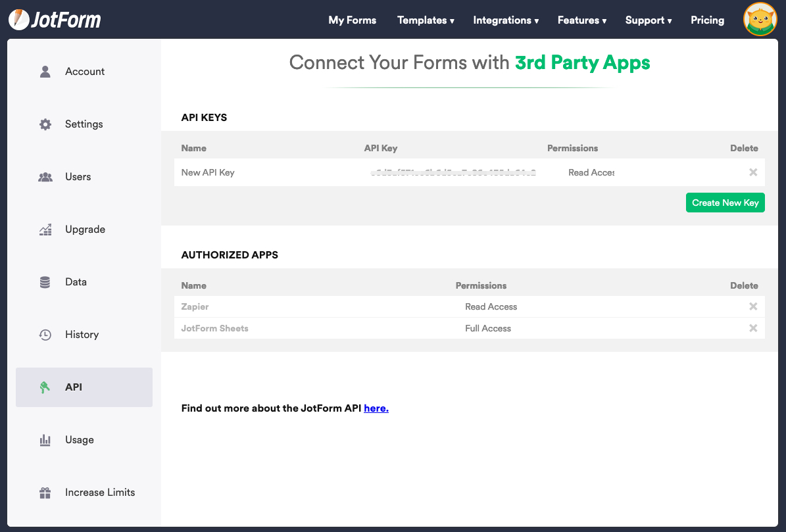The image size is (786, 532).
Task: Click the blurred API key value
Action: click(x=453, y=172)
